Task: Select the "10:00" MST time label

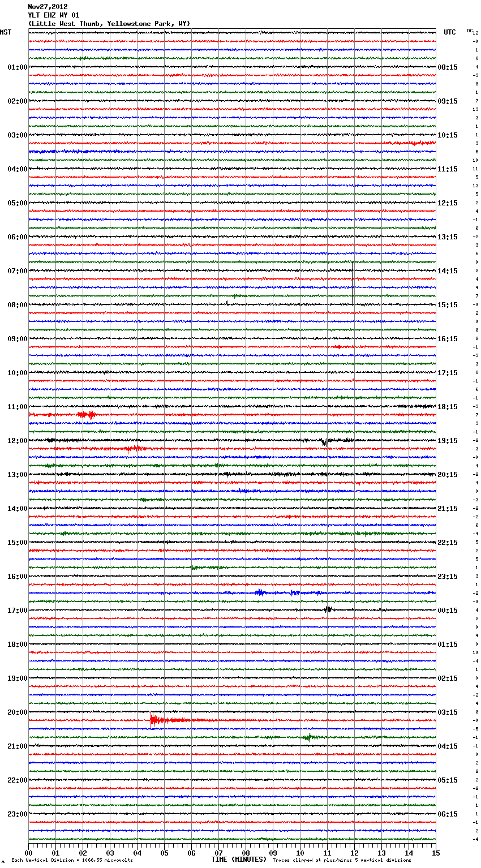Action: pos(18,373)
